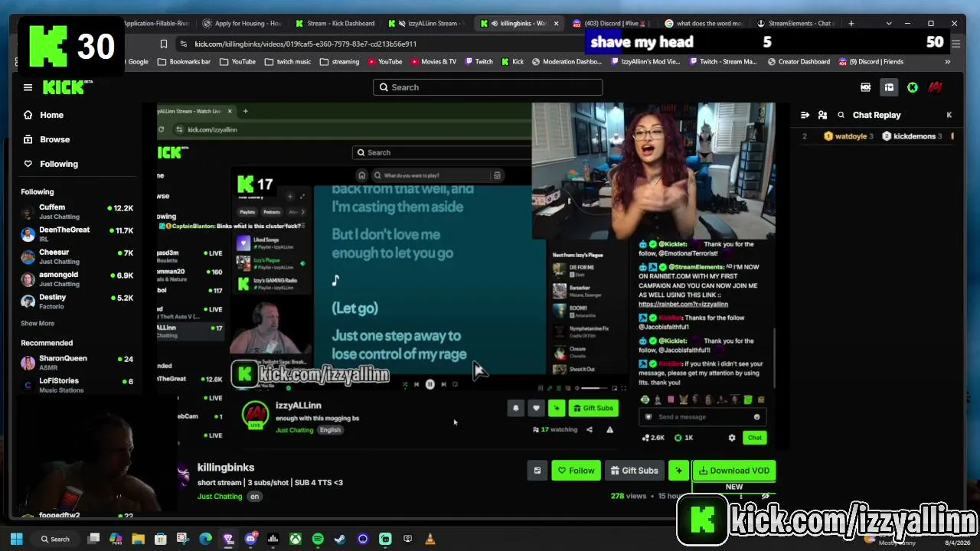
Task: Open a new browser tab
Action: pos(851,24)
